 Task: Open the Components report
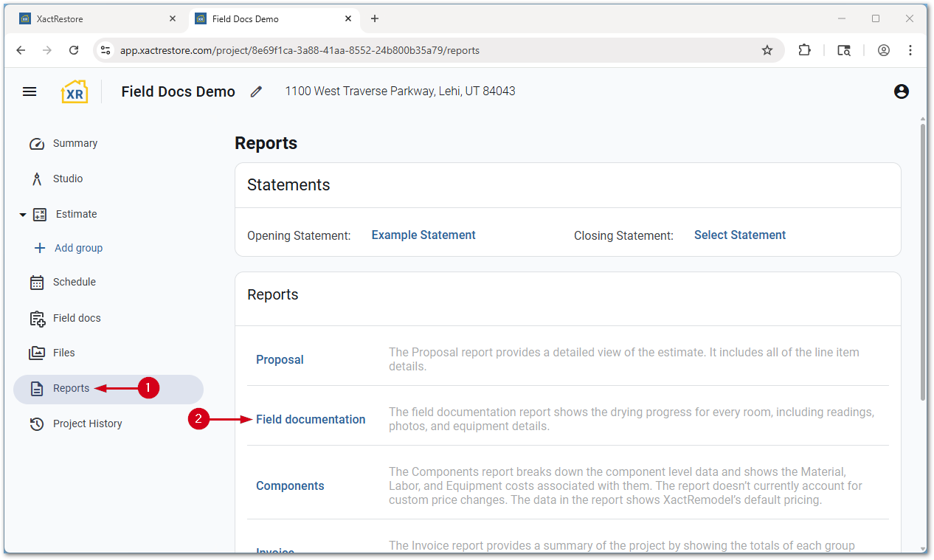[x=290, y=485]
